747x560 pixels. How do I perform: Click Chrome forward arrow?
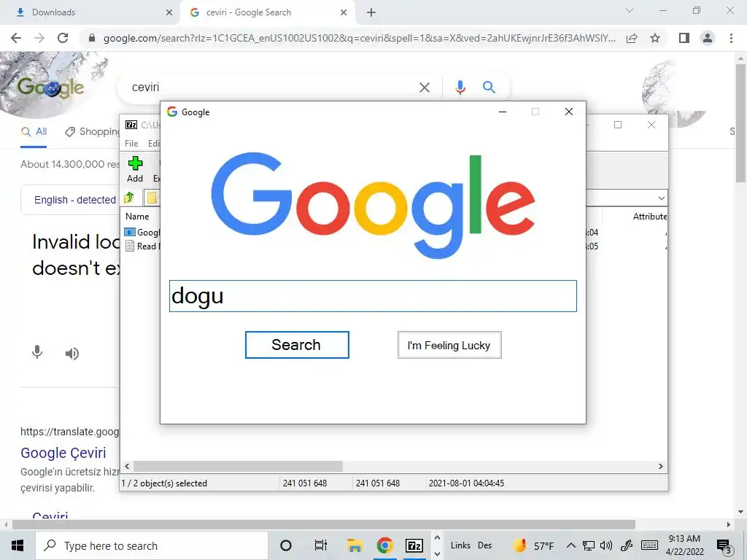39,38
